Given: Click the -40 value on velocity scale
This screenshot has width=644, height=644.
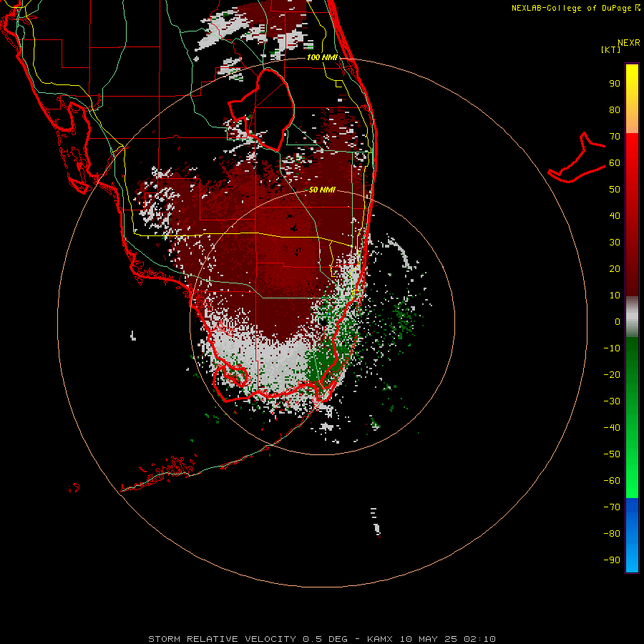Looking at the screenshot, I should coord(612,428).
